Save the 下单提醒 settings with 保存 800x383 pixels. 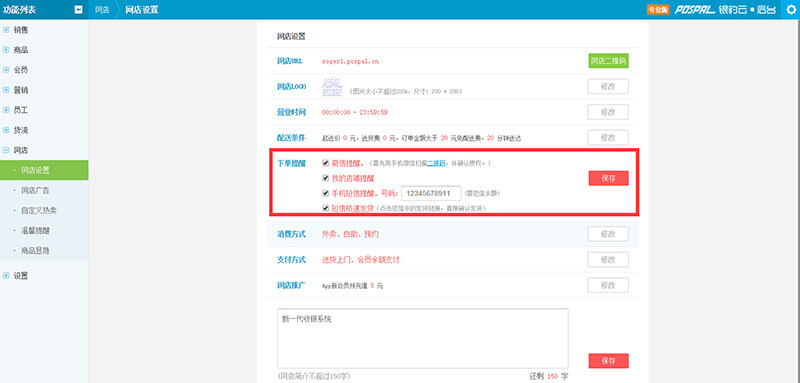pyautogui.click(x=608, y=178)
